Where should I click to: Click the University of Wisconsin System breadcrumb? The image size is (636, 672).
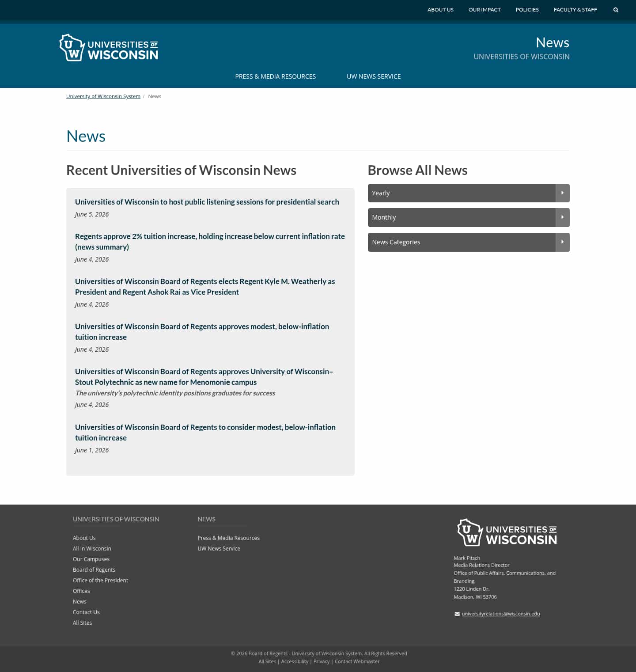[x=103, y=96]
